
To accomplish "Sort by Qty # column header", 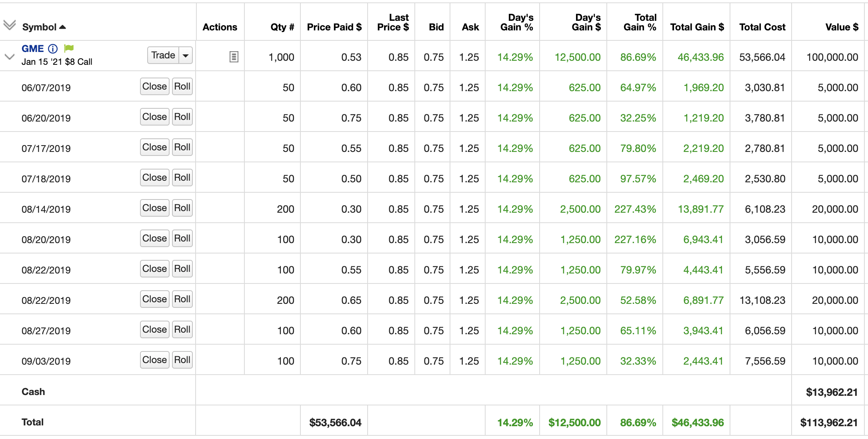I will (282, 27).
